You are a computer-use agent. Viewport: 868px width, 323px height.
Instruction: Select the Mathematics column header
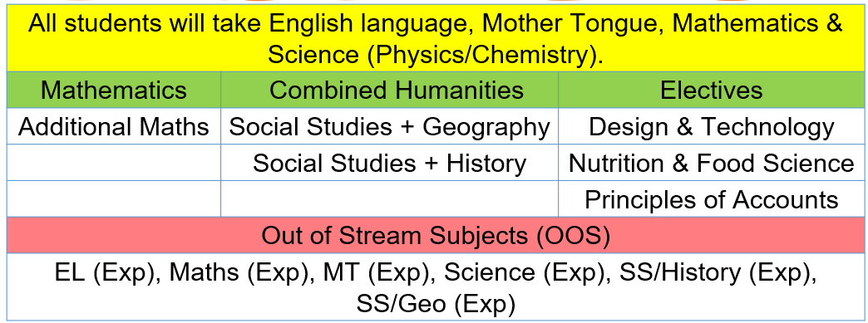pos(114,90)
